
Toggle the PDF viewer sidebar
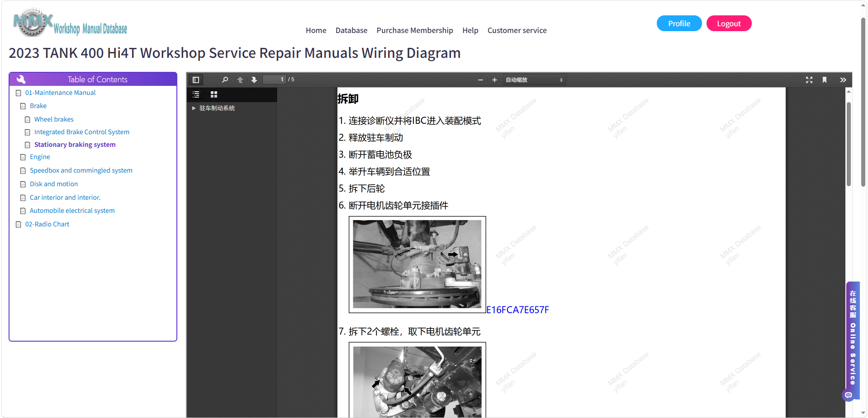click(196, 80)
